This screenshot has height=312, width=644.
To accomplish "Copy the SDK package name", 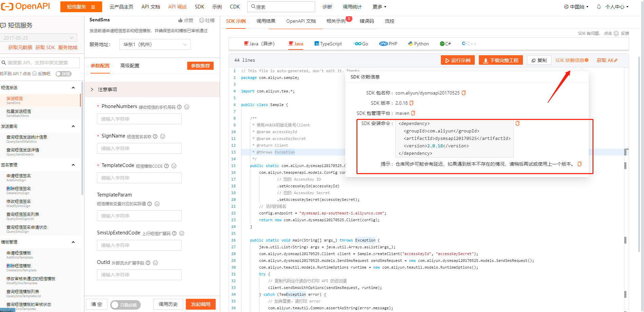I will tap(464, 93).
